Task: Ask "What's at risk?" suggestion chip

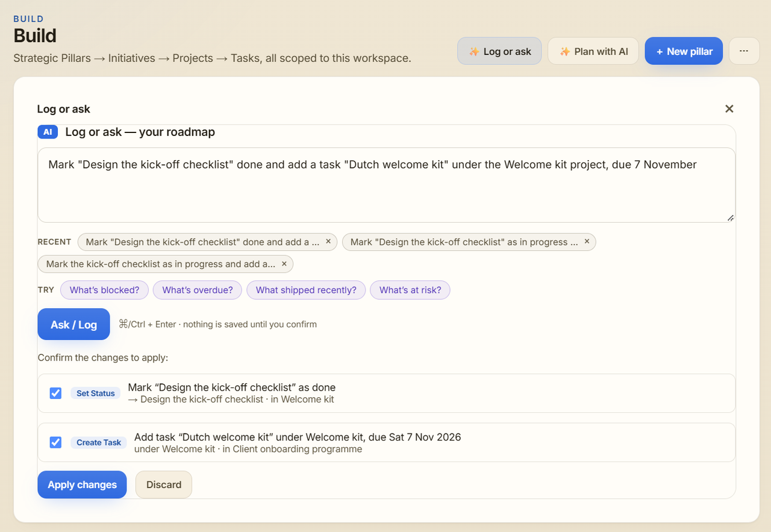Action: 410,290
